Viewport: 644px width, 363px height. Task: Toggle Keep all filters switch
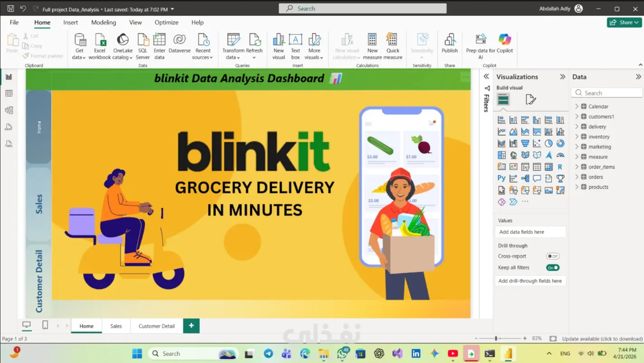coord(553,267)
